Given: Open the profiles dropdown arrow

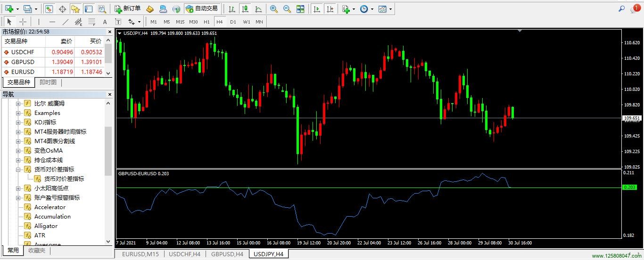Looking at the screenshot, I should 36,9.
